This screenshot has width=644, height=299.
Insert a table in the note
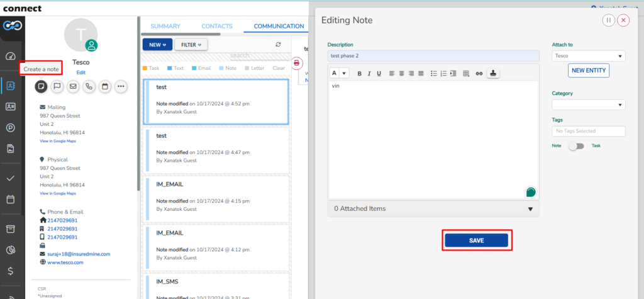coord(466,74)
